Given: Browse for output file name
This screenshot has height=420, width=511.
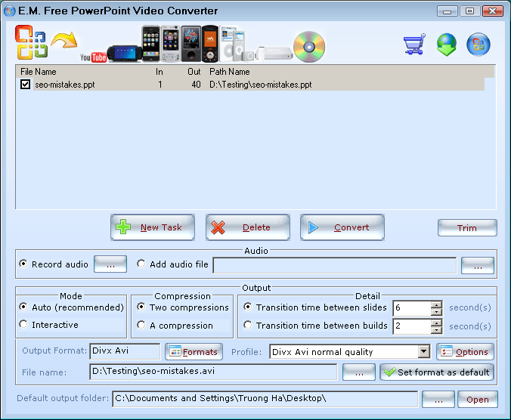Looking at the screenshot, I should point(359,372).
